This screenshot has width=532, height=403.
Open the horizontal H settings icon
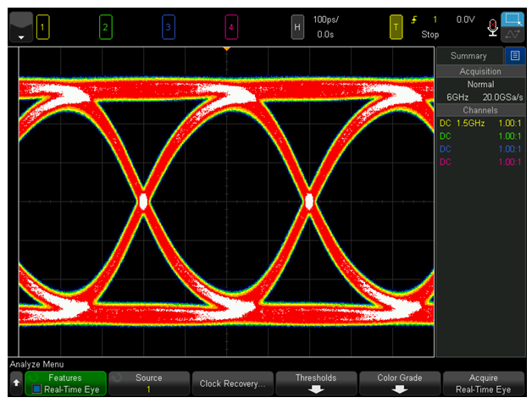tap(297, 27)
